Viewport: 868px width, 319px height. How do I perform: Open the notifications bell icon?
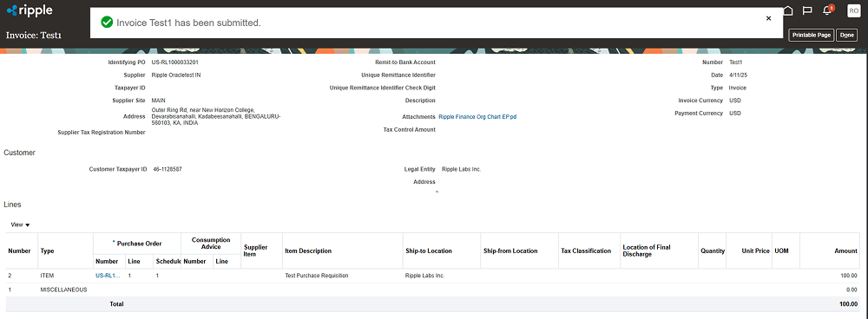(827, 10)
